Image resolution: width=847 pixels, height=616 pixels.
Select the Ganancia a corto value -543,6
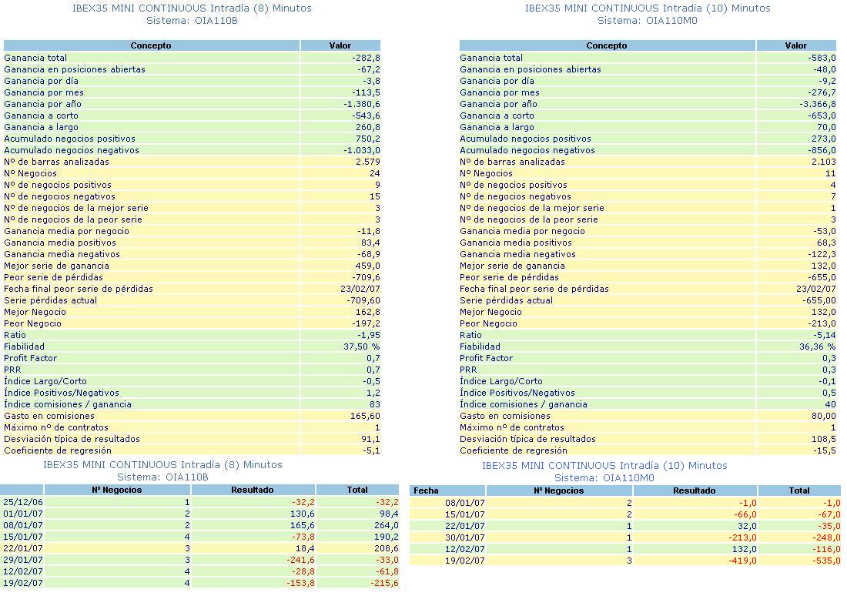(x=366, y=115)
